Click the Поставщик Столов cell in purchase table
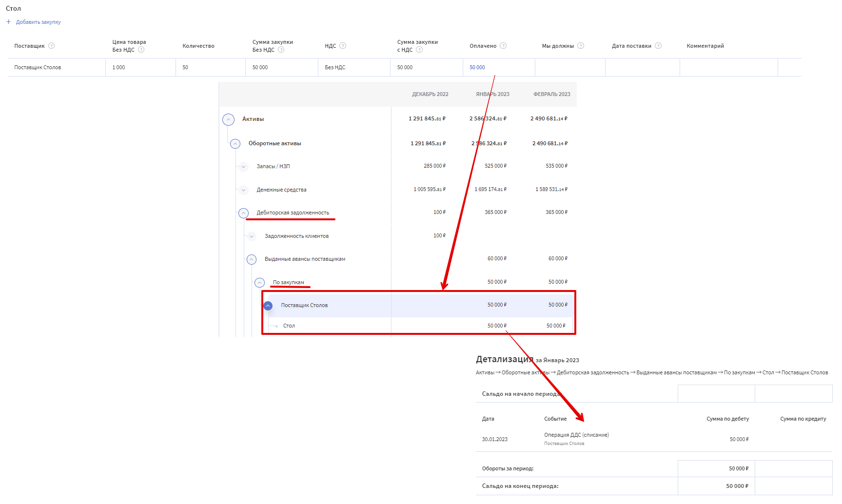Viewport: 842px width, 504px height. coord(57,67)
